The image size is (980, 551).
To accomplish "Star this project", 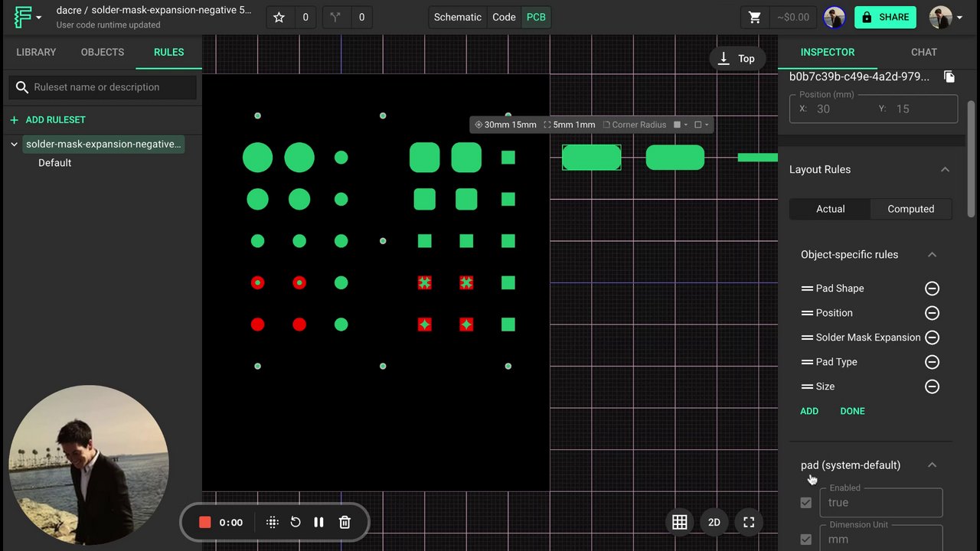I will (279, 17).
